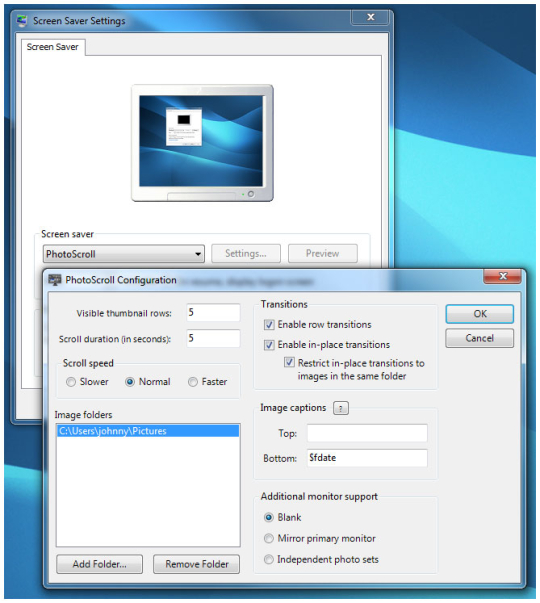Close the PhotoScroll Configuration dialog
The height and width of the screenshot is (603, 540).
(x=502, y=276)
